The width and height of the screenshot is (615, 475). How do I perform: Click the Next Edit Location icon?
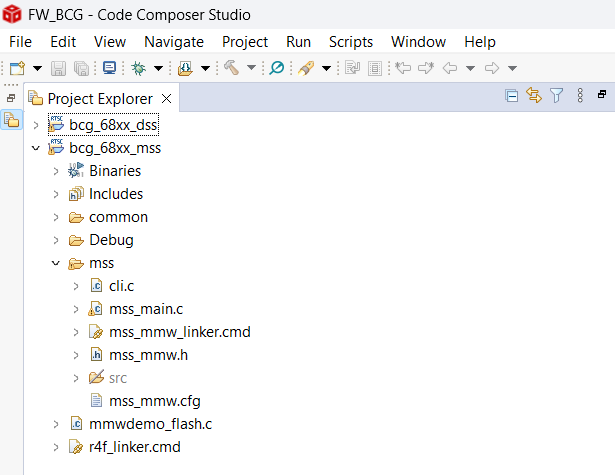pos(426,68)
